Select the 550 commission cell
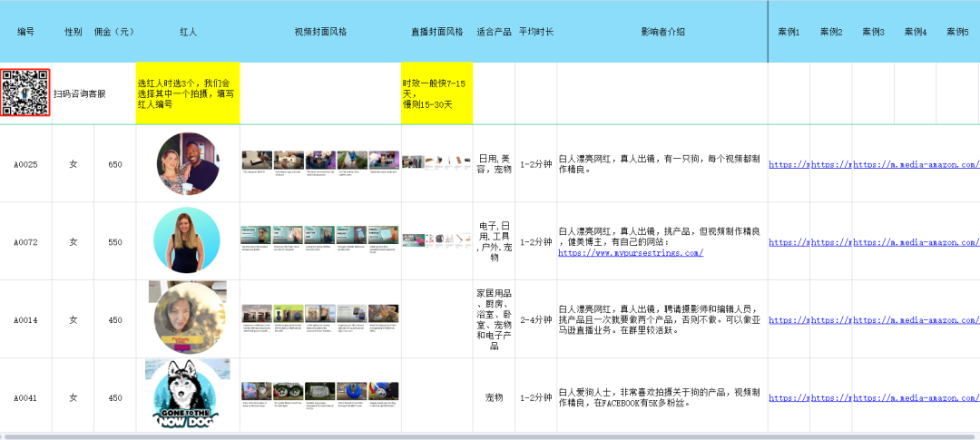This screenshot has width=980, height=440. (x=115, y=242)
